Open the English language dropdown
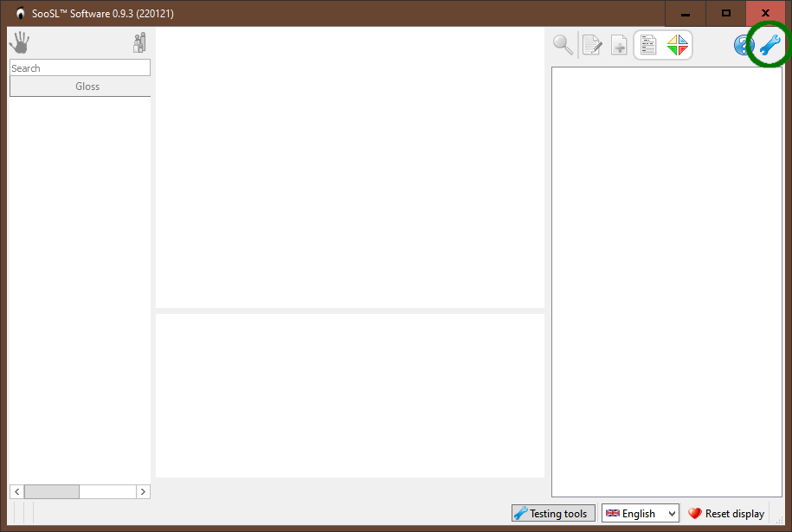The height and width of the screenshot is (532, 792). pos(641,513)
